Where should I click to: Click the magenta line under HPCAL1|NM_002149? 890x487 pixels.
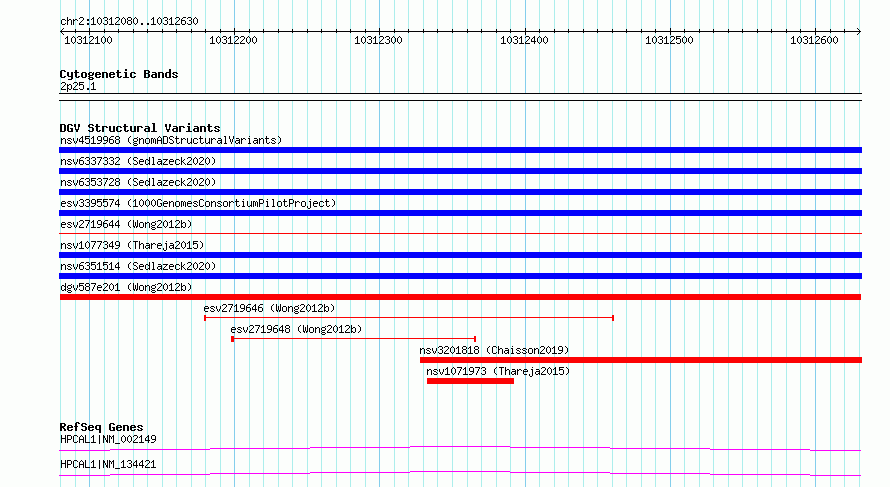(460, 448)
